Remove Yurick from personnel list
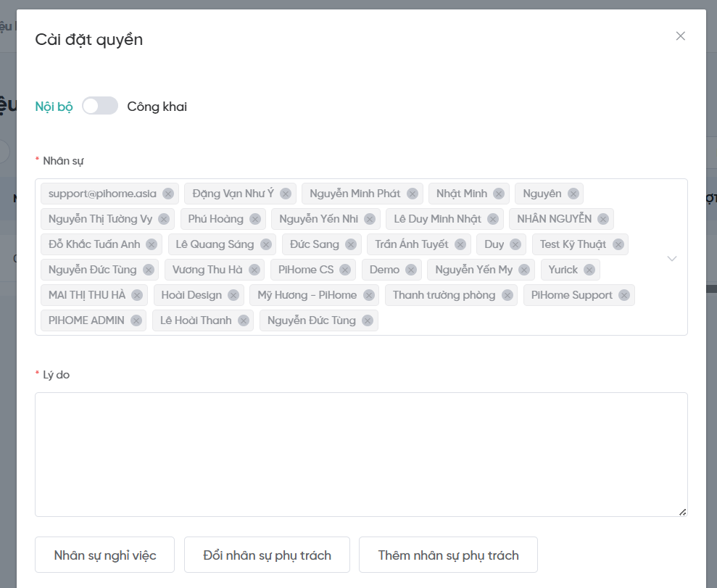This screenshot has width=717, height=588. 589,270
